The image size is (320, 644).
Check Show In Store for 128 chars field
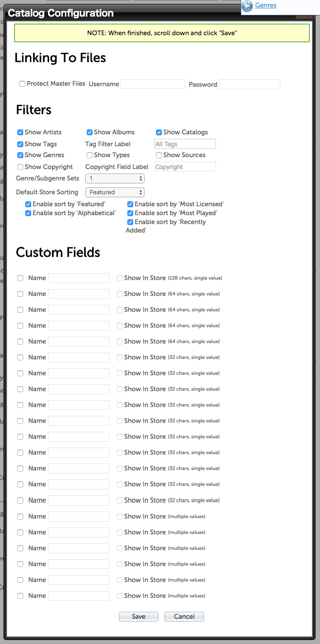[120, 278]
